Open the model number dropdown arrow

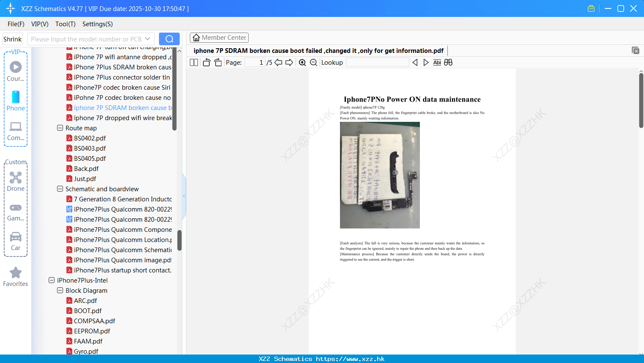point(148,39)
